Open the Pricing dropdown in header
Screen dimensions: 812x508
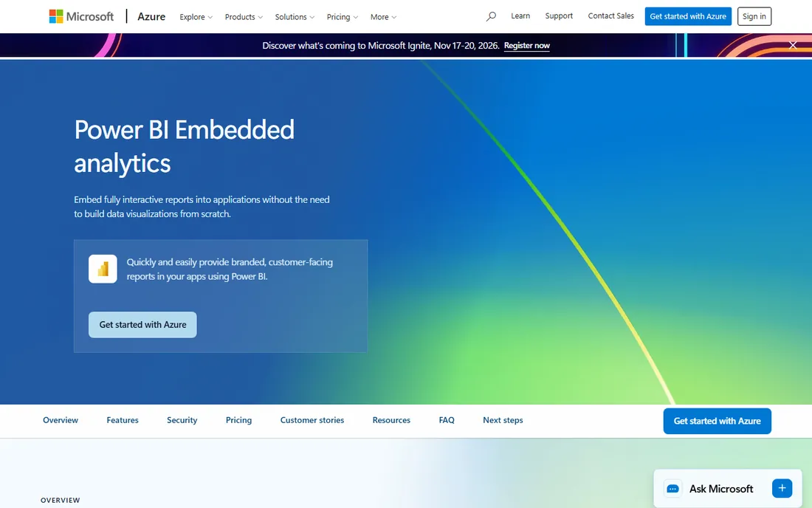point(342,17)
